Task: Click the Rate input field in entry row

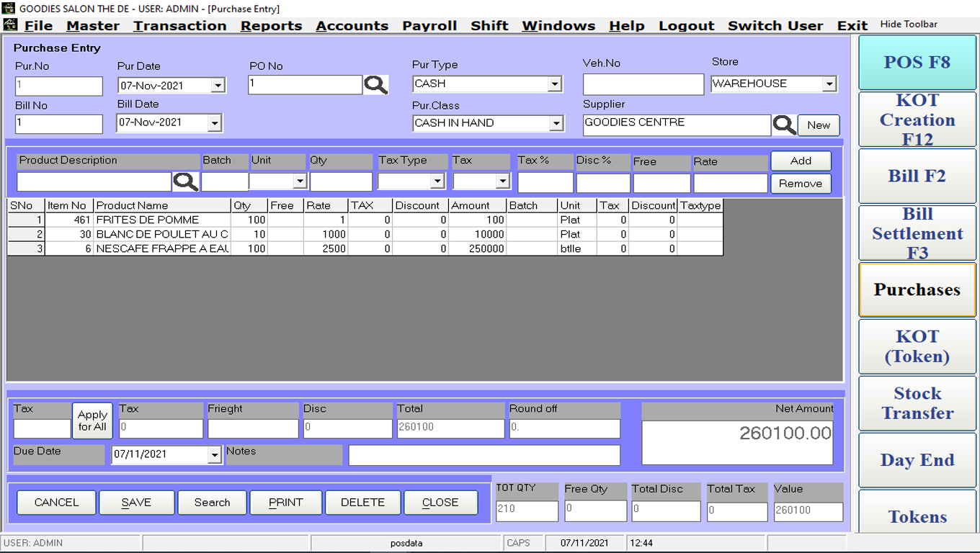Action: 730,183
